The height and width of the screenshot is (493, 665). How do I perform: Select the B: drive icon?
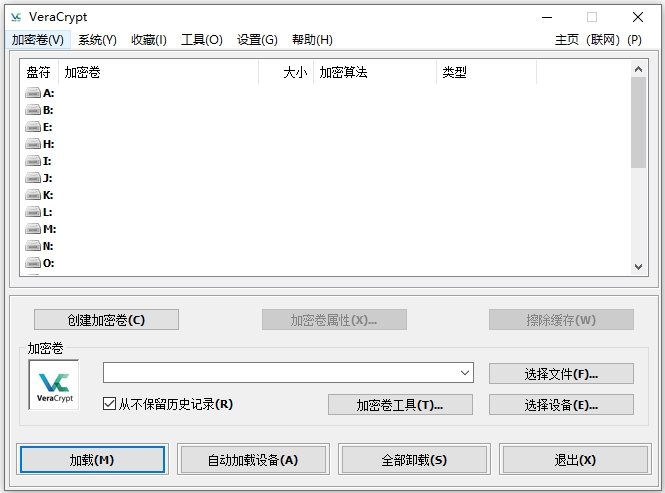tap(33, 109)
